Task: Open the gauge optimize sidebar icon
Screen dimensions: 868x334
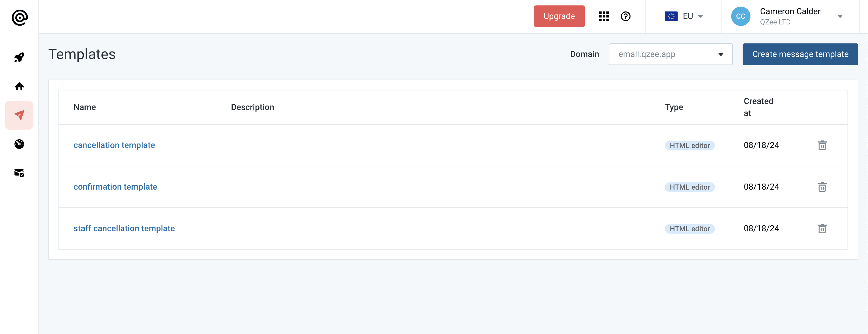Action: click(x=19, y=144)
